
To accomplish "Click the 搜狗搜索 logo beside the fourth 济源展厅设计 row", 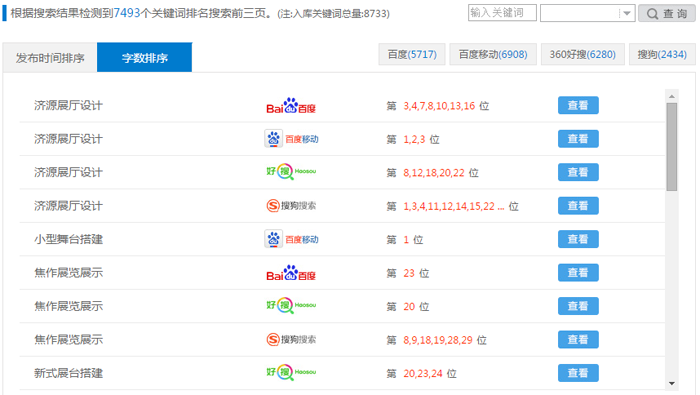I will [x=291, y=206].
